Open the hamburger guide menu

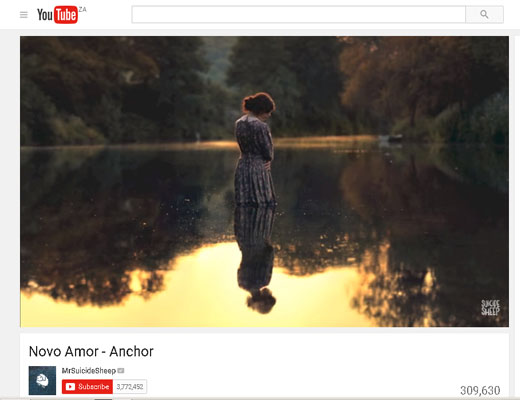click(x=24, y=15)
